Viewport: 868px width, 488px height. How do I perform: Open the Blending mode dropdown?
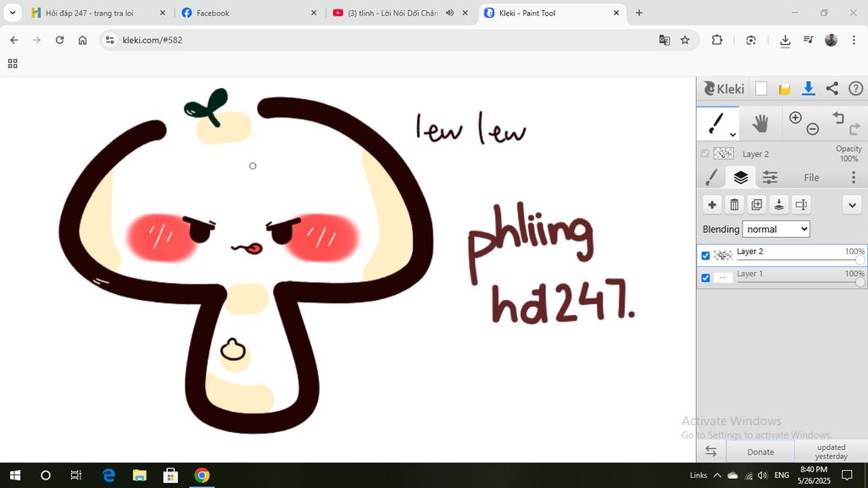776,229
